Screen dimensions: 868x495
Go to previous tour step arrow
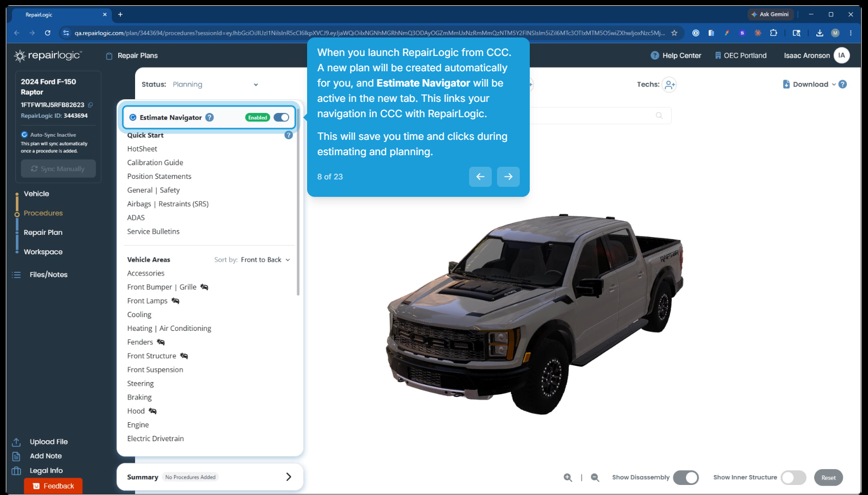pyautogui.click(x=480, y=177)
